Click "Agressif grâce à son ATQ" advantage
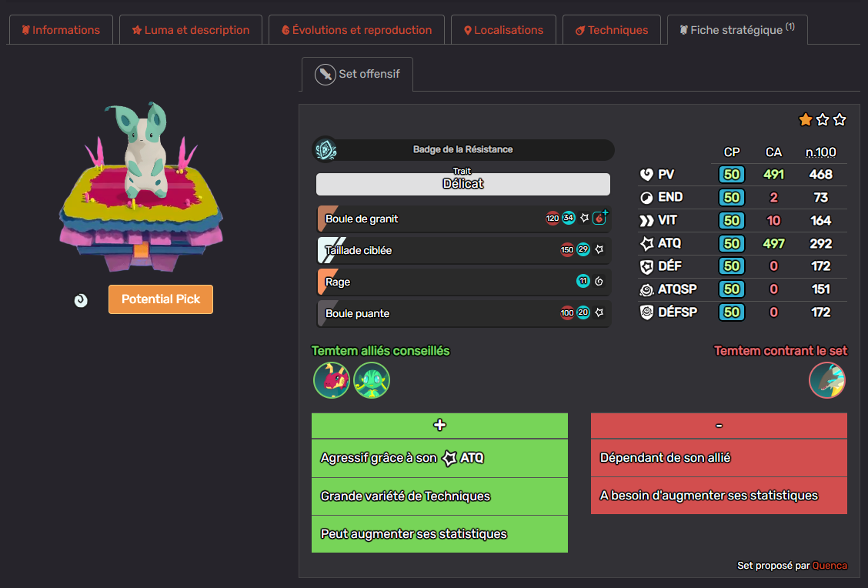The width and height of the screenshot is (868, 588). tap(439, 458)
